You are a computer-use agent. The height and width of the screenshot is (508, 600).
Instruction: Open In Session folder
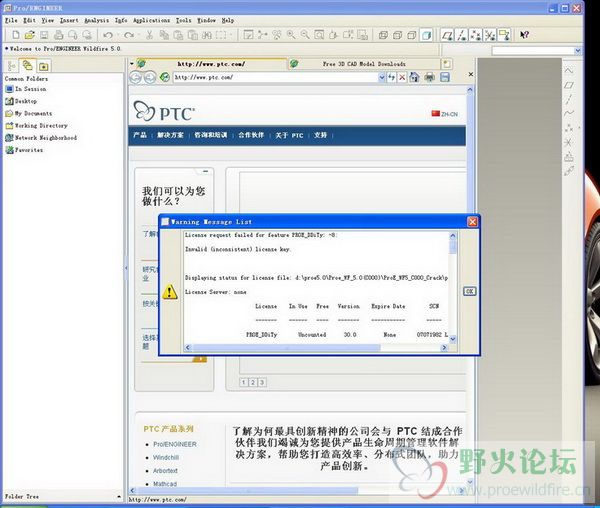26,89
